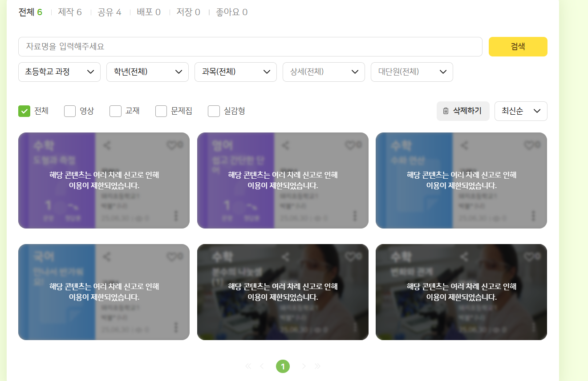Open the 최신순 sort dropdown

pyautogui.click(x=520, y=111)
